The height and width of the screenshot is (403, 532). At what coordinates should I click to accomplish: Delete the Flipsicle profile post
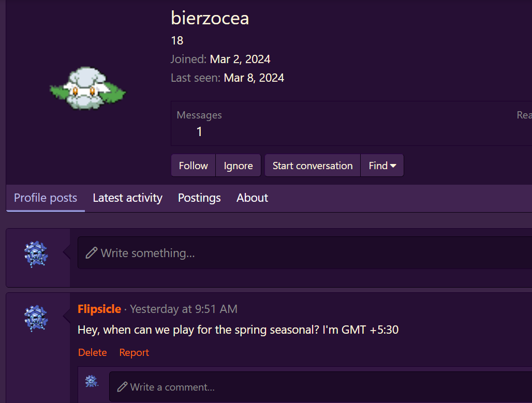click(x=92, y=352)
